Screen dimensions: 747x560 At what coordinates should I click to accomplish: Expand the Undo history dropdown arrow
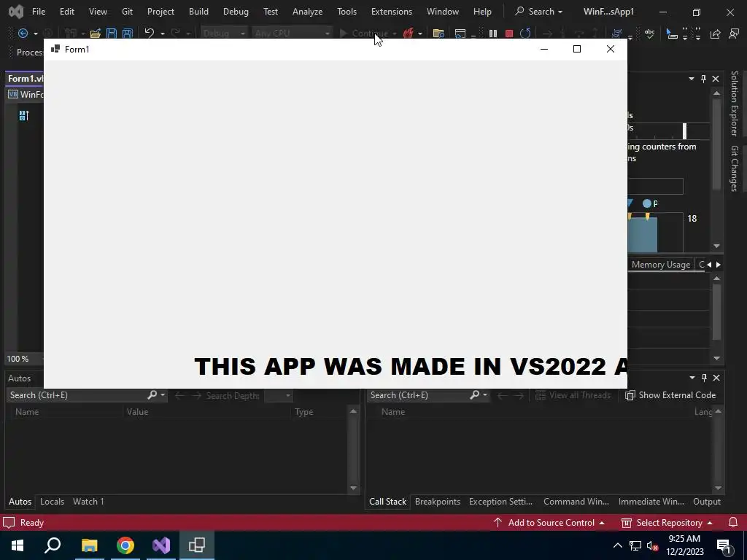tap(163, 34)
